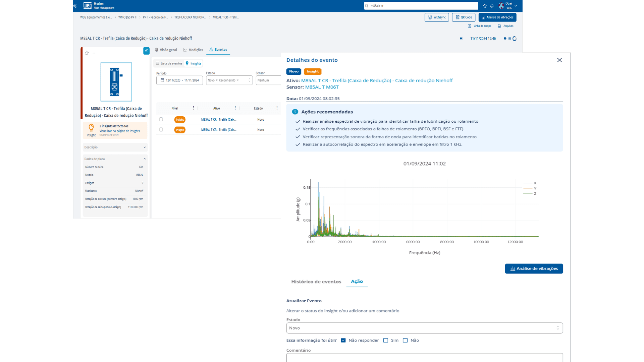The width and height of the screenshot is (644, 362).
Task: Open the Medições tab
Action: coord(193,50)
